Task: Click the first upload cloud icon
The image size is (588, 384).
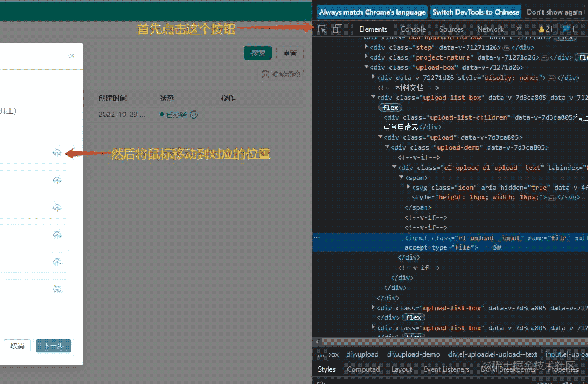Action: click(57, 153)
